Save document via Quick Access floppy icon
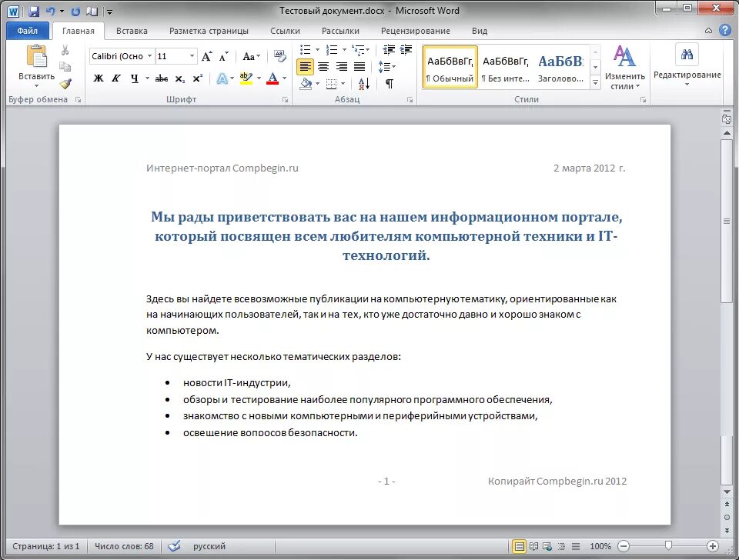Image resolution: width=739 pixels, height=560 pixels. pos(33,12)
